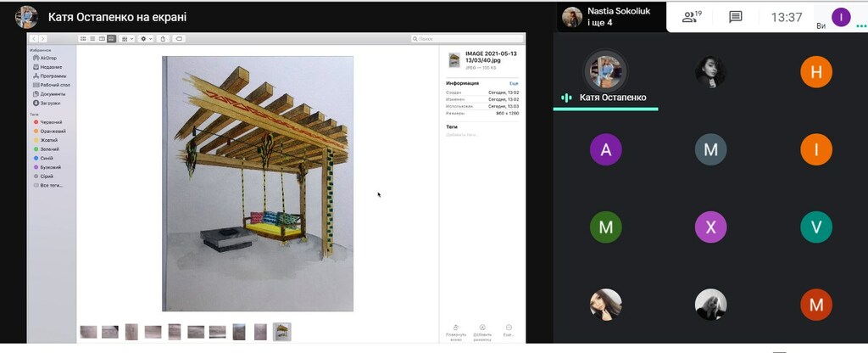Select the green M participant avatar

pyautogui.click(x=605, y=227)
